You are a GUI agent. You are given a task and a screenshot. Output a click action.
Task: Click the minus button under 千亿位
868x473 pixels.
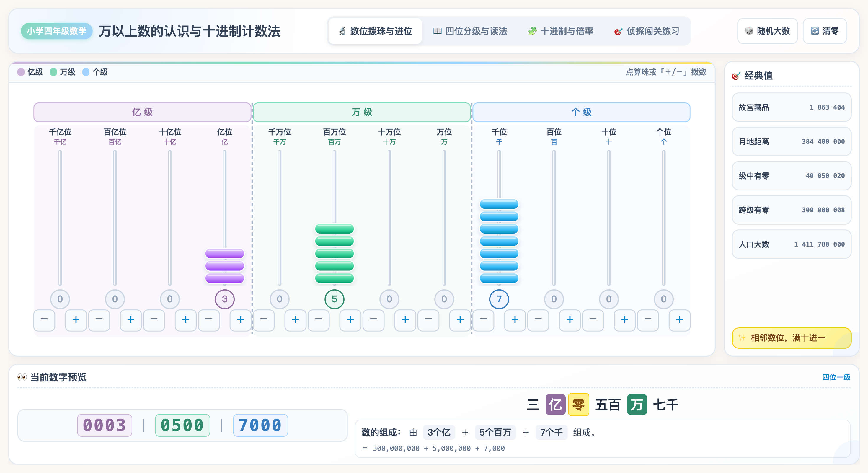(x=44, y=320)
